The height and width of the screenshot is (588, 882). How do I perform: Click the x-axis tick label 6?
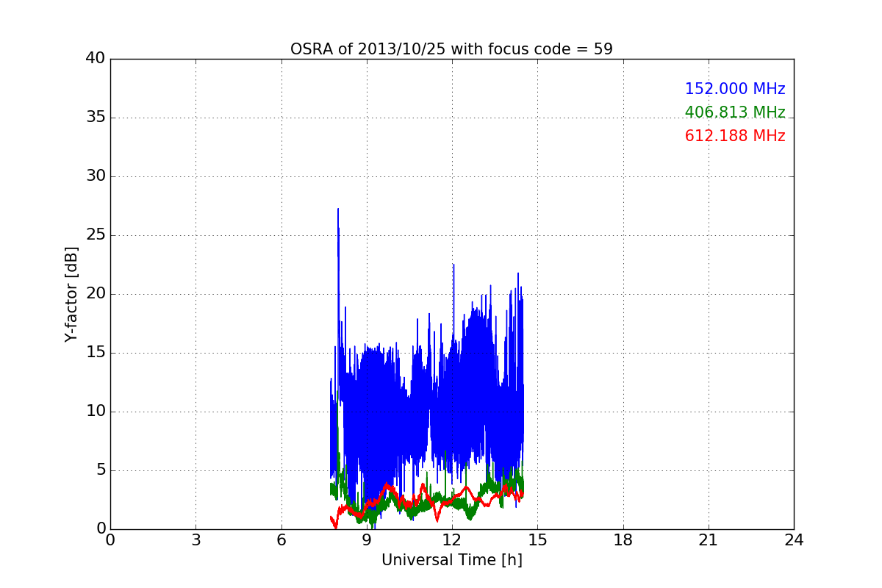click(281, 540)
